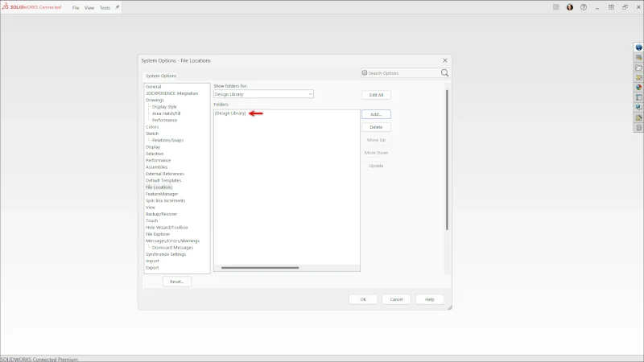Select Drawings in the options tree
The width and height of the screenshot is (644, 362).
(155, 100)
